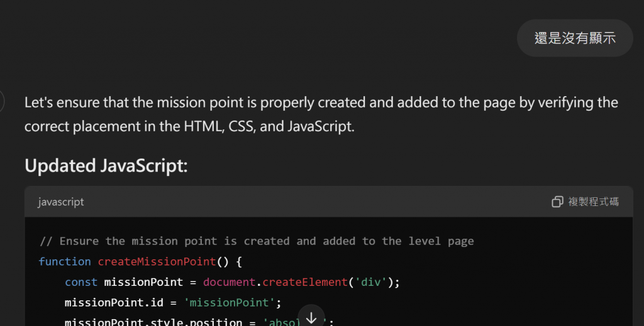
Task: Jump to bottom with the down-arrow button
Action: coord(311,317)
